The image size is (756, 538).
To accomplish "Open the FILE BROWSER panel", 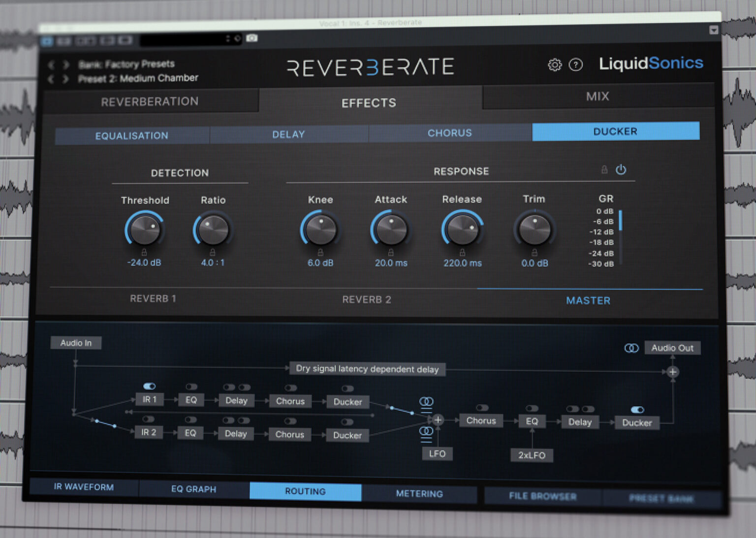I will [542, 496].
